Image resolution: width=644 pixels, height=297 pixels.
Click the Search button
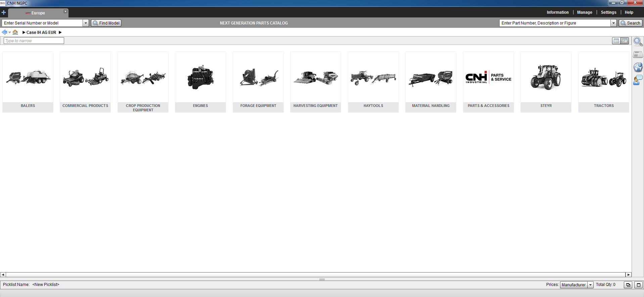(631, 23)
